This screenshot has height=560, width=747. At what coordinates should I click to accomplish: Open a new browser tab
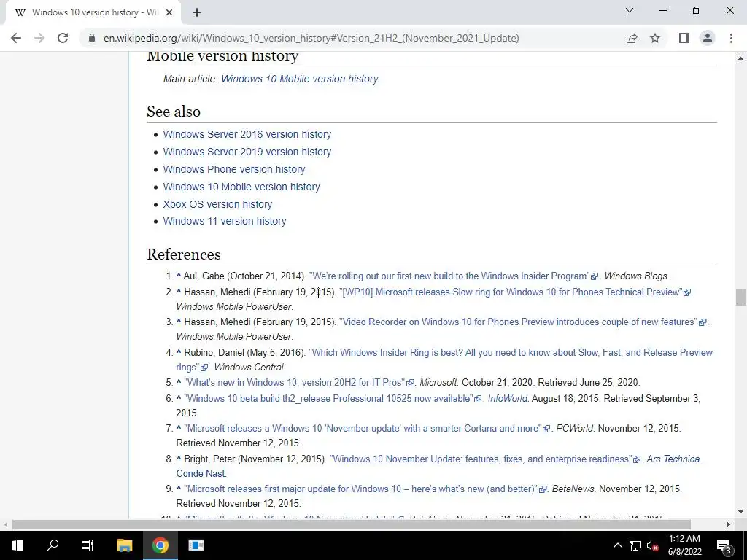coord(197,12)
